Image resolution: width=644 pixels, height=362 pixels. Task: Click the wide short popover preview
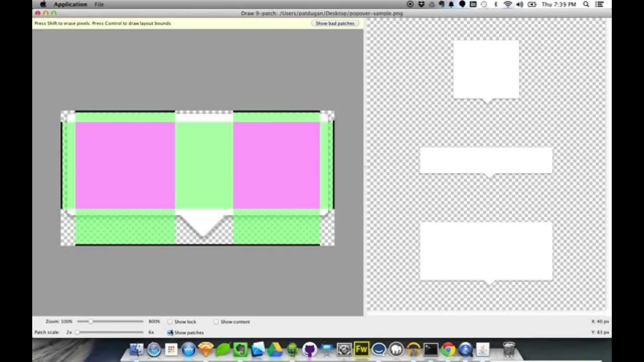(x=486, y=162)
